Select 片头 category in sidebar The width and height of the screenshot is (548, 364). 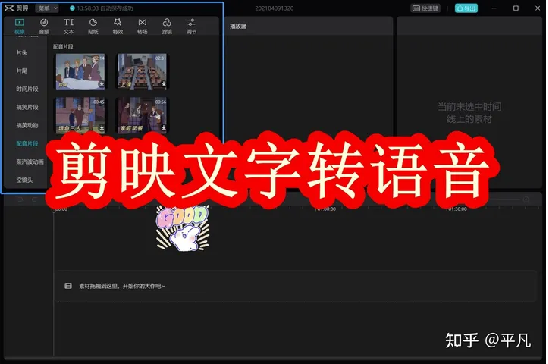[22, 52]
